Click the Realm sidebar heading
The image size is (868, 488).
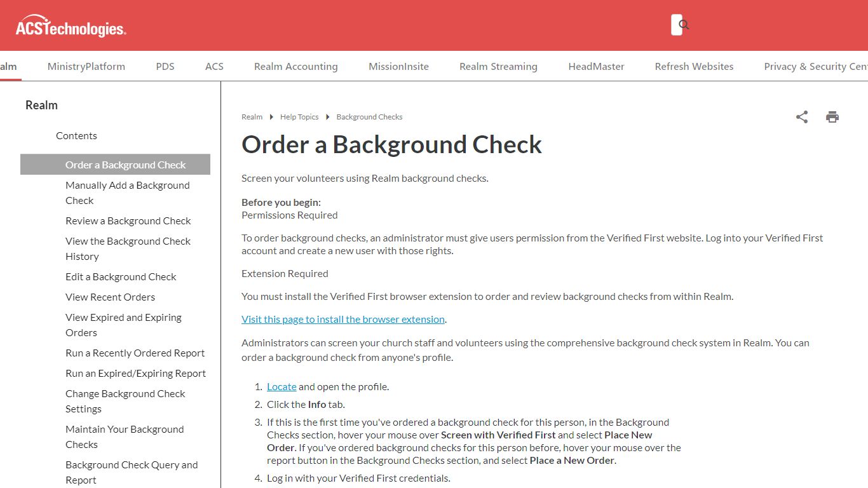(41, 105)
